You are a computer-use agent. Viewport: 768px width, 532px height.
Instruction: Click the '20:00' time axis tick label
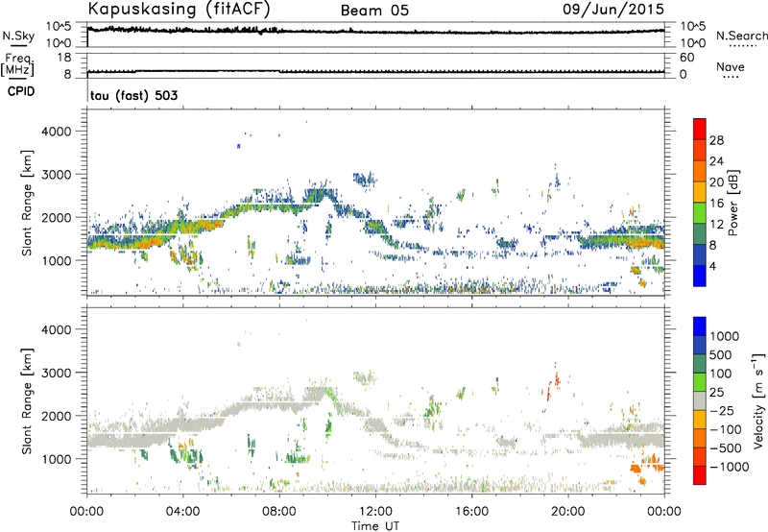coord(568,512)
